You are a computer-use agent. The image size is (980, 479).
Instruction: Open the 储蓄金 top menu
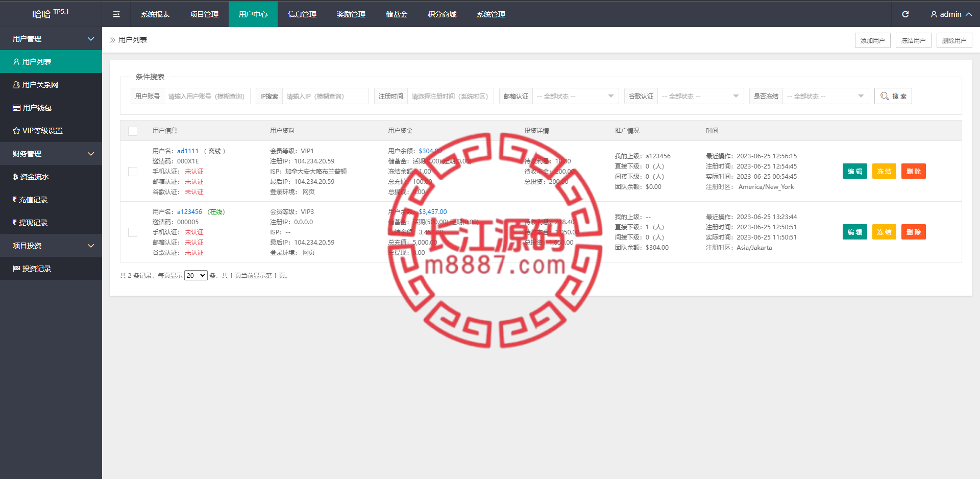[x=397, y=14]
